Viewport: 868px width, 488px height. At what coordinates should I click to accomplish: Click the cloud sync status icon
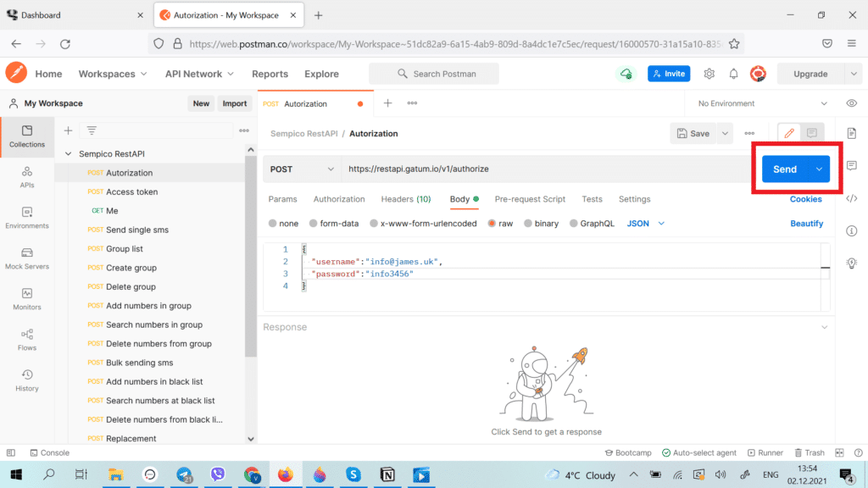[626, 74]
